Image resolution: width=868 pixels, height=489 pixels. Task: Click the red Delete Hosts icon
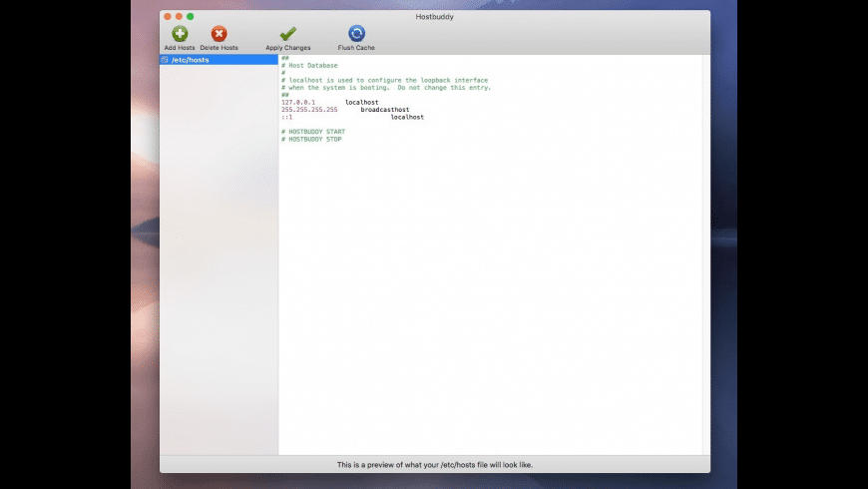[218, 34]
